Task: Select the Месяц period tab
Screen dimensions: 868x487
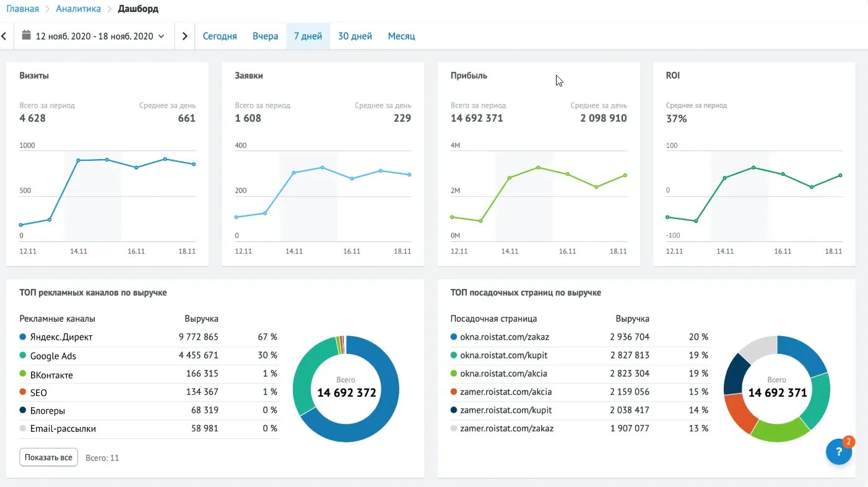Action: 401,37
